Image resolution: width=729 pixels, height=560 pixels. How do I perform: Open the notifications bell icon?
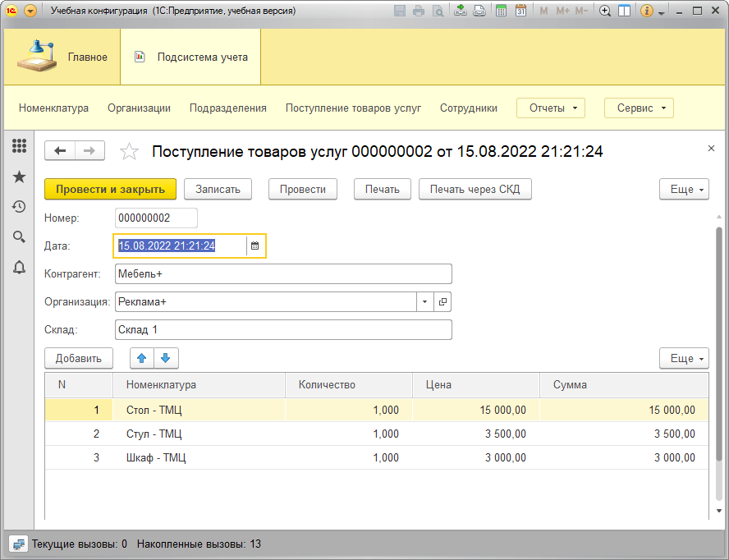click(19, 267)
